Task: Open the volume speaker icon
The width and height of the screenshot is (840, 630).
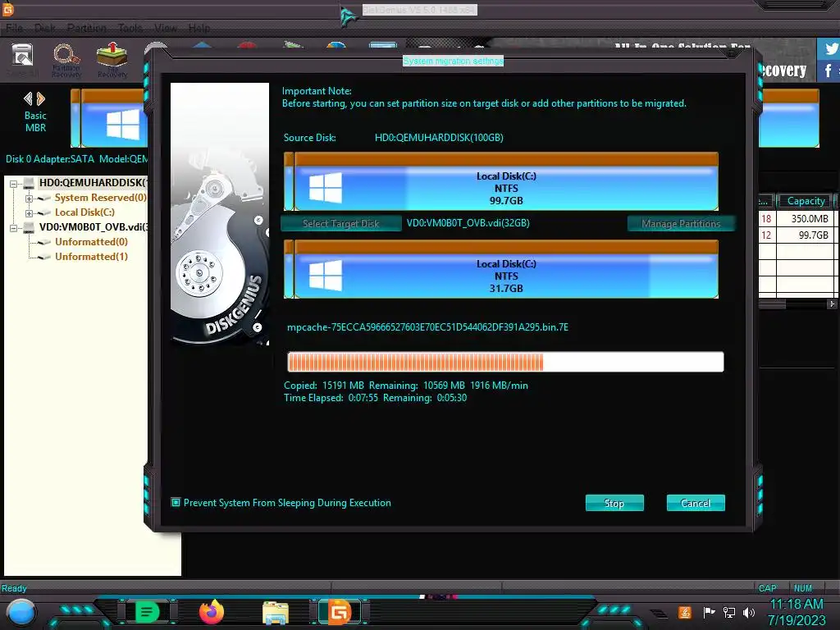Action: pos(749,612)
